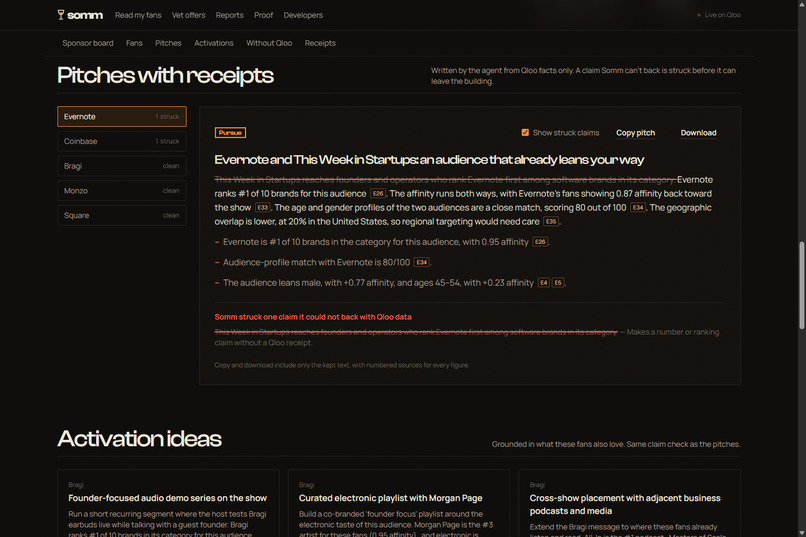
Task: Open the E35 citation badge
Action: coord(551,221)
